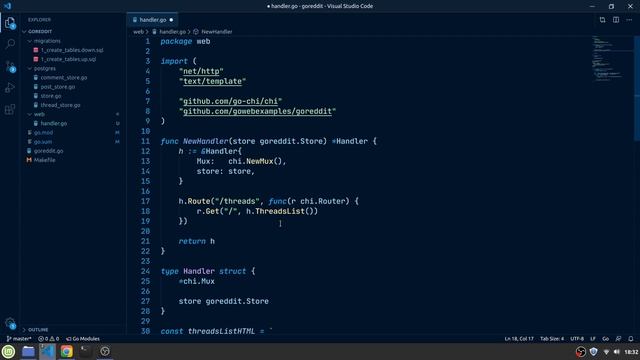Viewport: 640px width, 360px height.
Task: Click the shield update tray icon
Action: (593, 351)
